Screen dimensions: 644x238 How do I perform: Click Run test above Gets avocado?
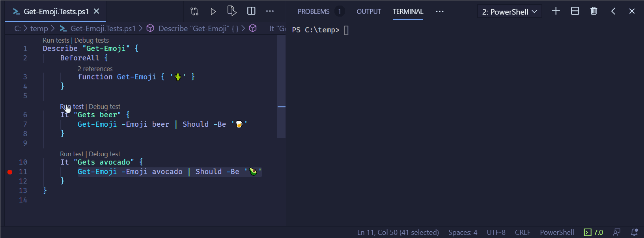72,154
